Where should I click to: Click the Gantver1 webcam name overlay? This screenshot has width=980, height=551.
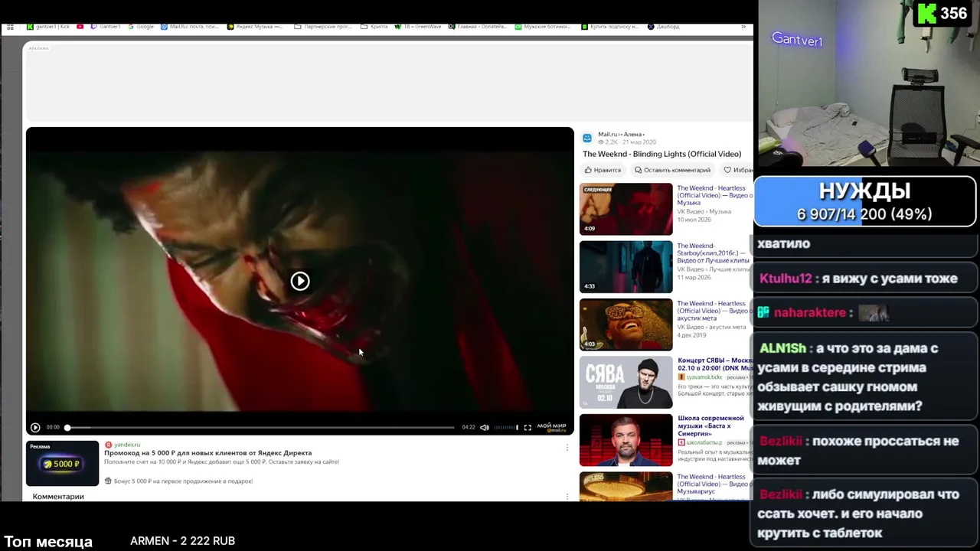[797, 40]
